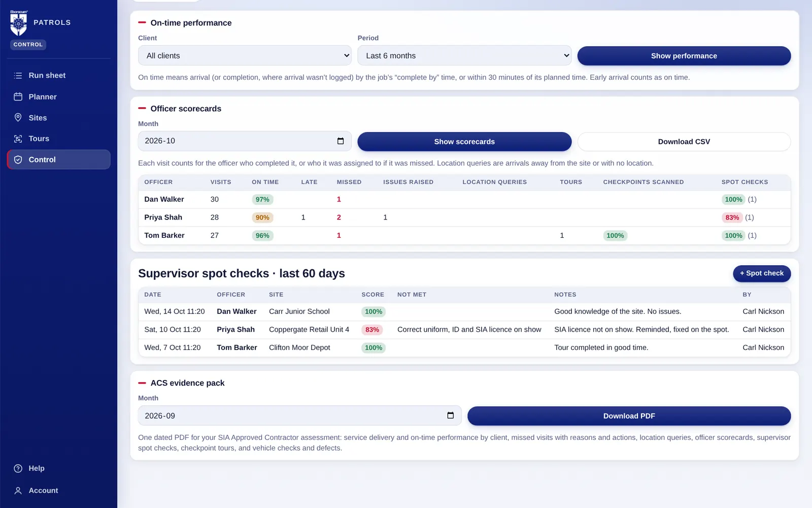Click Clifton Moor Depot site cell

click(x=299, y=347)
